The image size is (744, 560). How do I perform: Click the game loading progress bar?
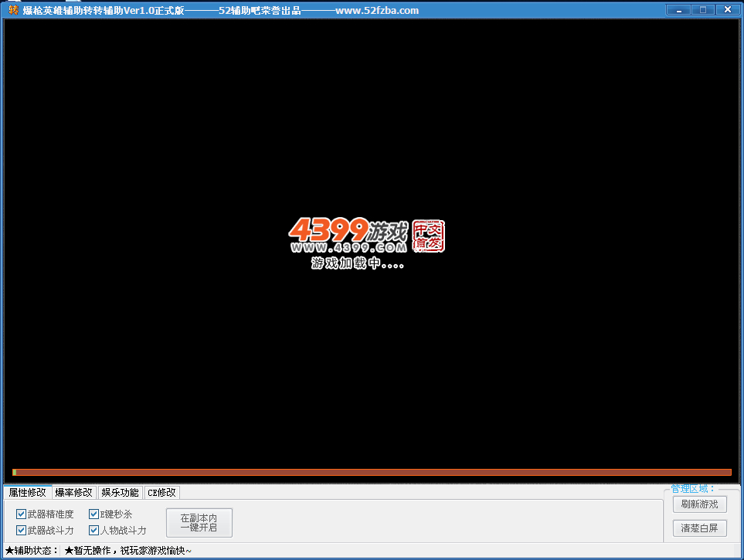point(372,472)
